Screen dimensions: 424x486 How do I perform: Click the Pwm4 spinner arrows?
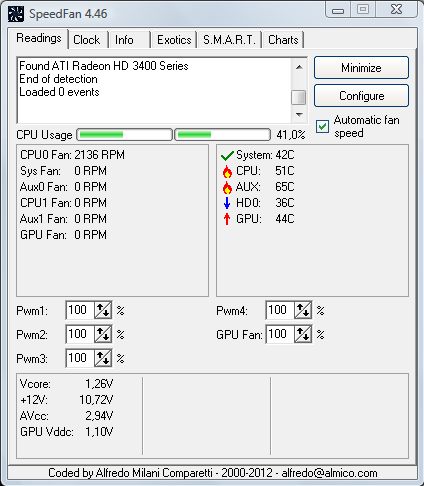303,310
